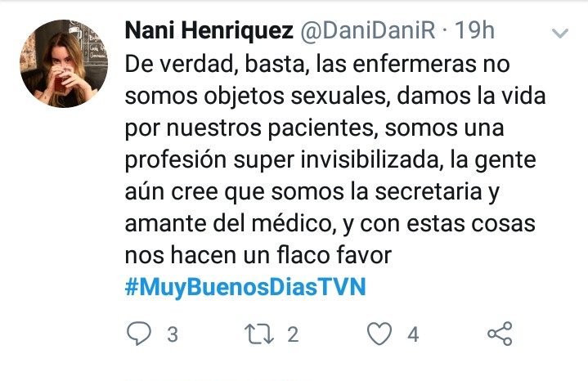Retweet using the arrows icon
The width and height of the screenshot is (588, 381).
259,334
